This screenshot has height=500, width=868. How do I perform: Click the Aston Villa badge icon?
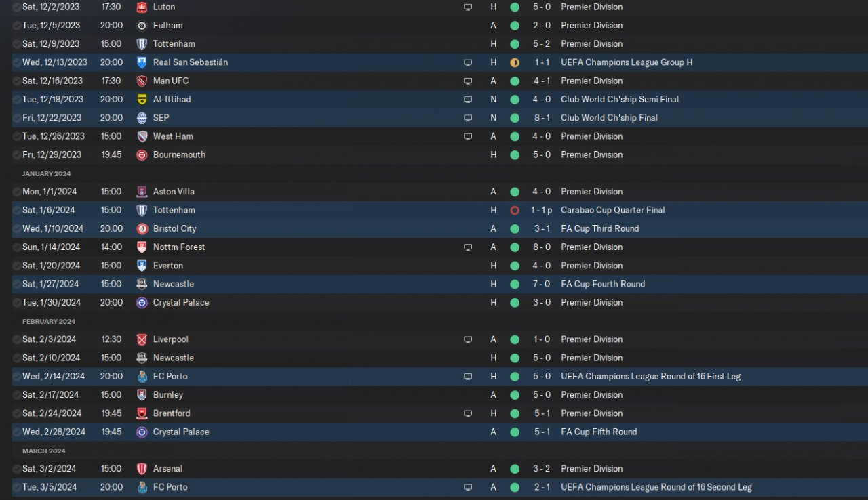142,192
